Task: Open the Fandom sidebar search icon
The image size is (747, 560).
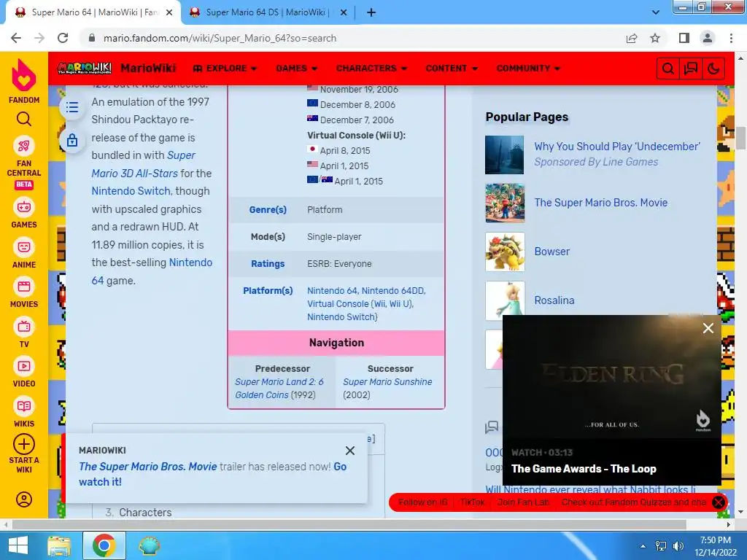Action: (24, 119)
